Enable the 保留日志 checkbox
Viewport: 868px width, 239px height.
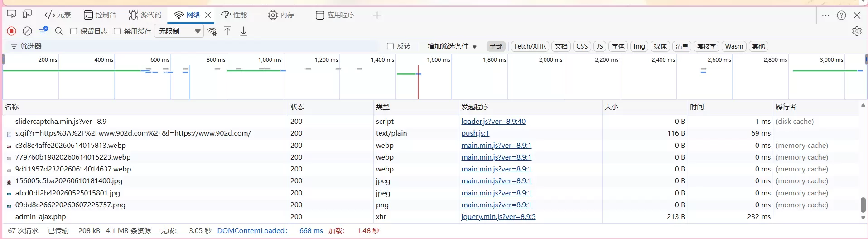(73, 31)
